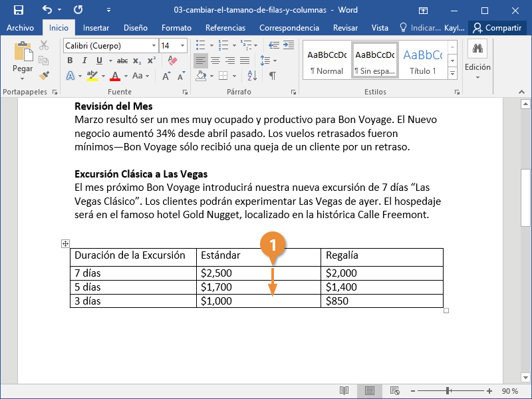The height and width of the screenshot is (399, 532).
Task: Click the table move handle
Action: 65,243
